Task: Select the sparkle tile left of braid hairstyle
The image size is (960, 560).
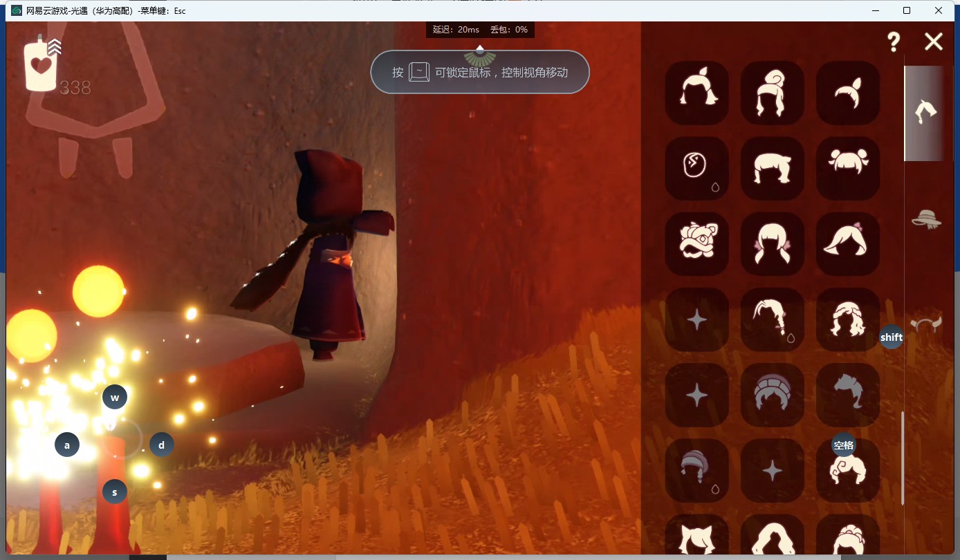Action: point(696,319)
